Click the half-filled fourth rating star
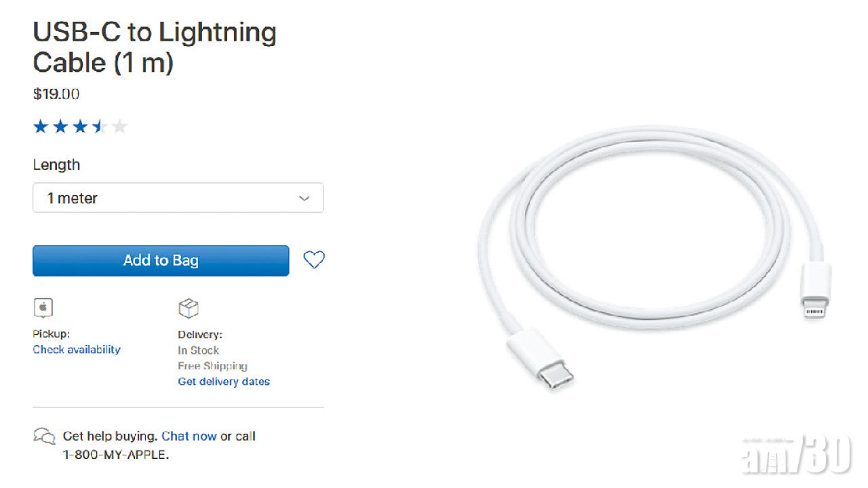868x488 pixels. click(100, 126)
